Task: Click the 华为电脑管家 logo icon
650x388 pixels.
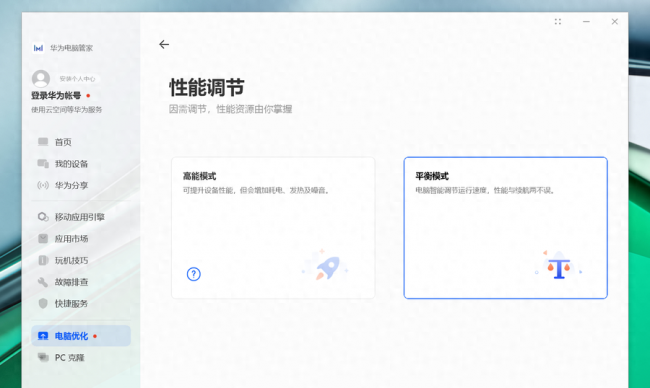Action: pos(38,48)
